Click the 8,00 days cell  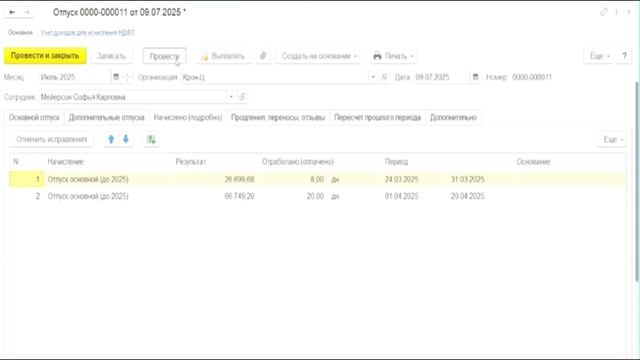pos(317,179)
